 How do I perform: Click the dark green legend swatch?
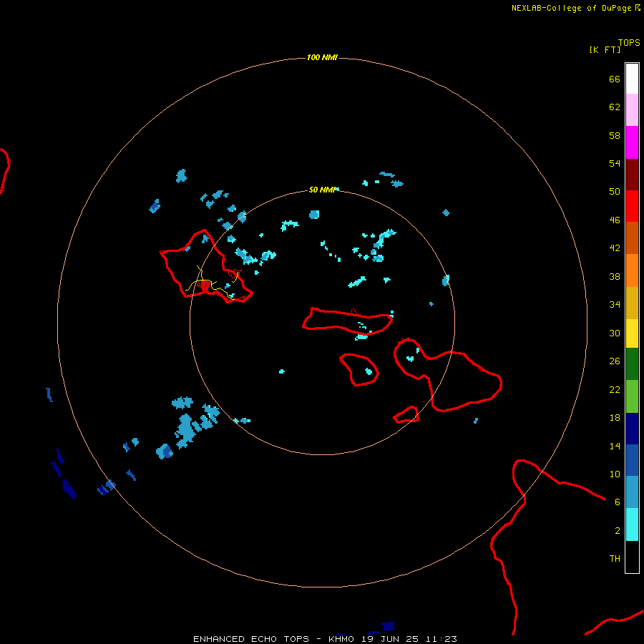coord(632,364)
